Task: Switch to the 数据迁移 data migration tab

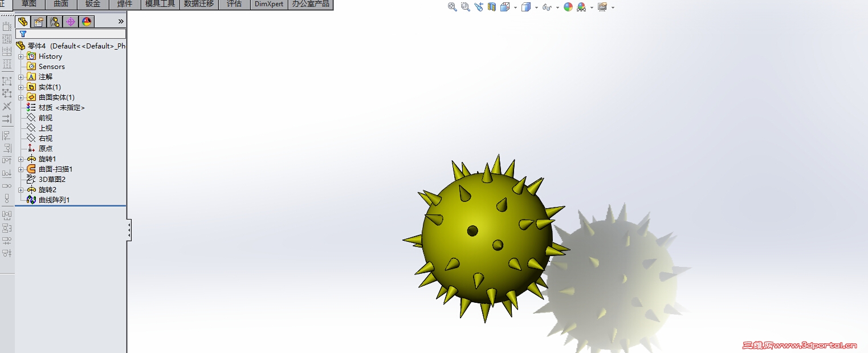Action: (x=199, y=5)
